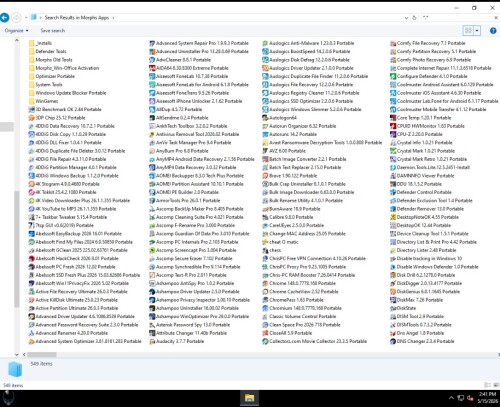The image size is (500, 407).
Task: Select Active KillDisk Ultimate 25.0.23 Portable
Action: pos(73,300)
